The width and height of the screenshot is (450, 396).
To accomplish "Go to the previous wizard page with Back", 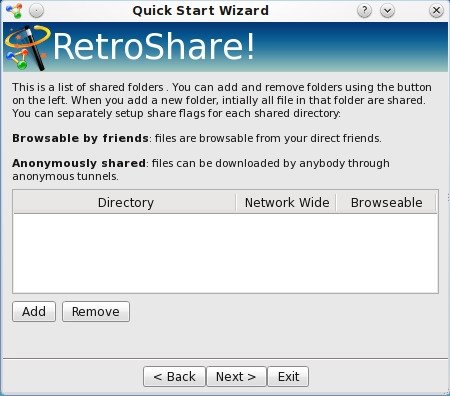I will click(x=174, y=377).
